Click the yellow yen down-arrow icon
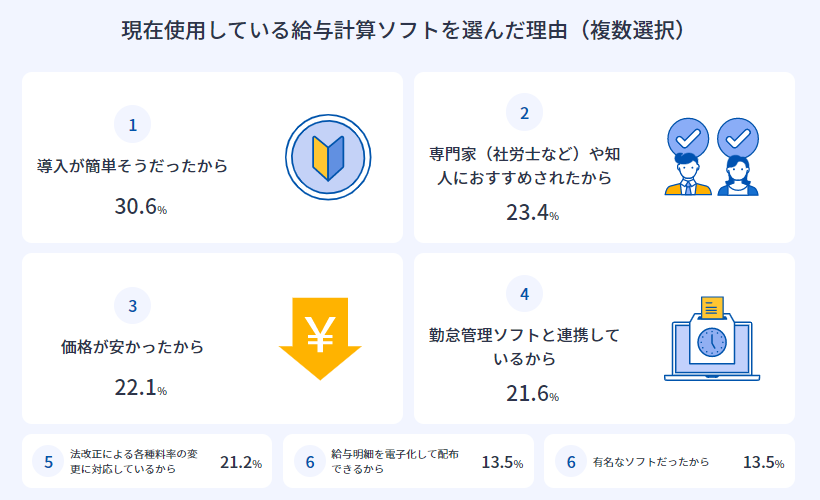 [x=319, y=339]
